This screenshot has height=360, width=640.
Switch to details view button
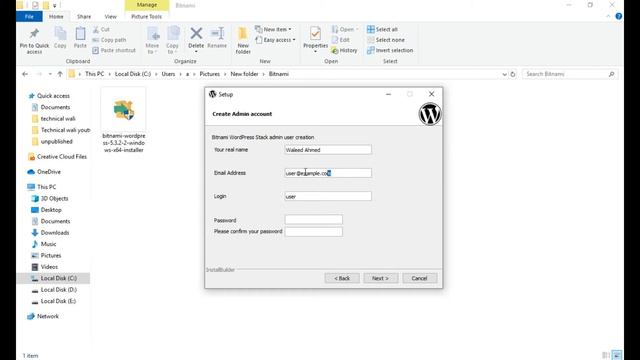click(606, 355)
